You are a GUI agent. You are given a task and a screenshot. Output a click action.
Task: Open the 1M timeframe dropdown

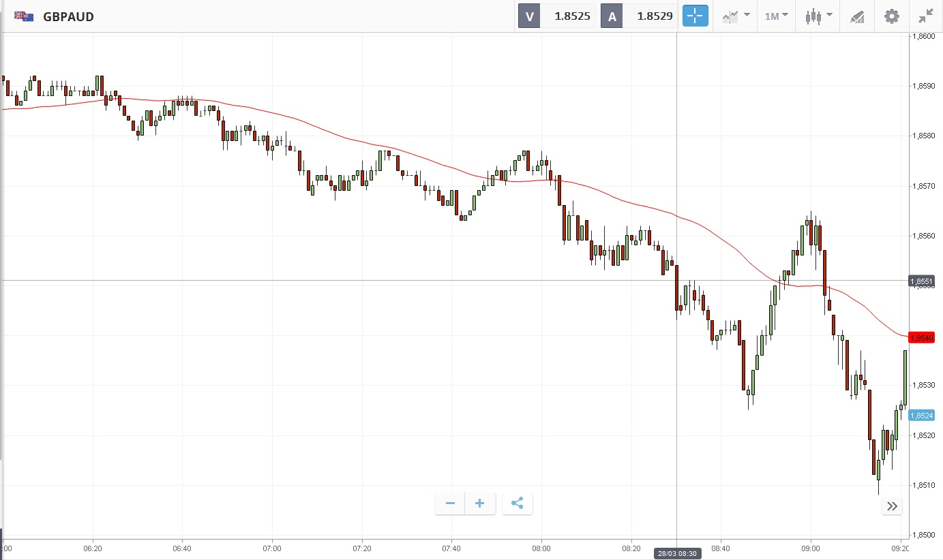(x=776, y=16)
